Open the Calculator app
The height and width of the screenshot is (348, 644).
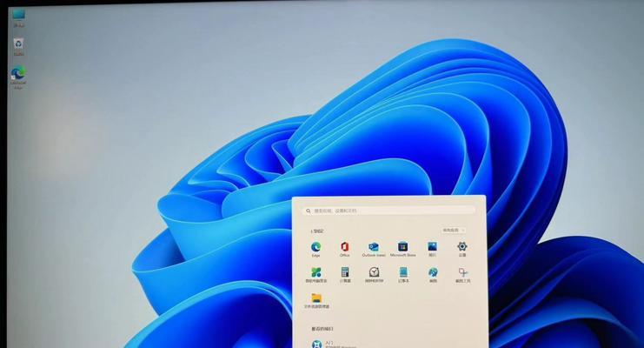[345, 275]
